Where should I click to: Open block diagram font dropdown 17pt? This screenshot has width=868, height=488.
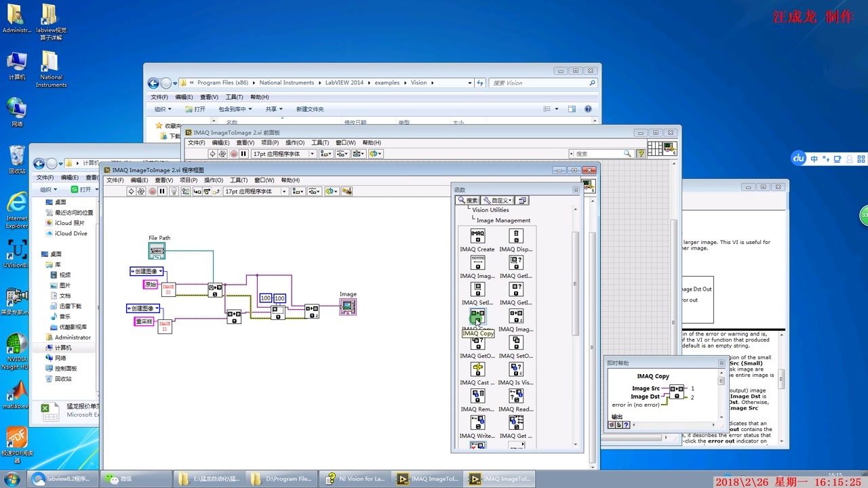point(256,192)
